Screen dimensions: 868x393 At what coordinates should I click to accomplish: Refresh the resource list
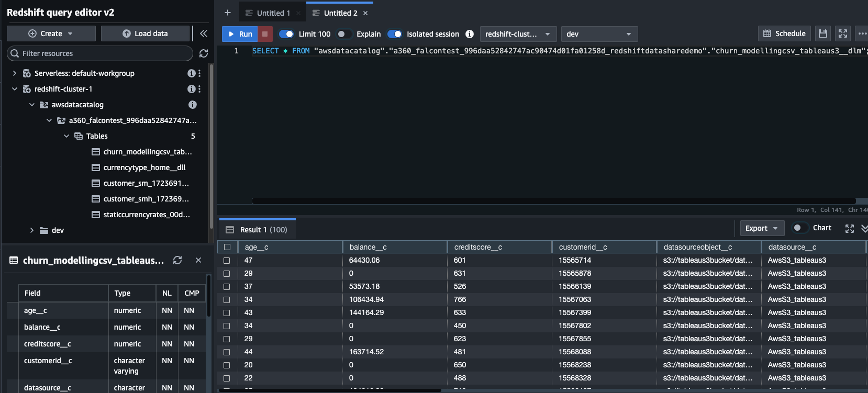pos(204,53)
